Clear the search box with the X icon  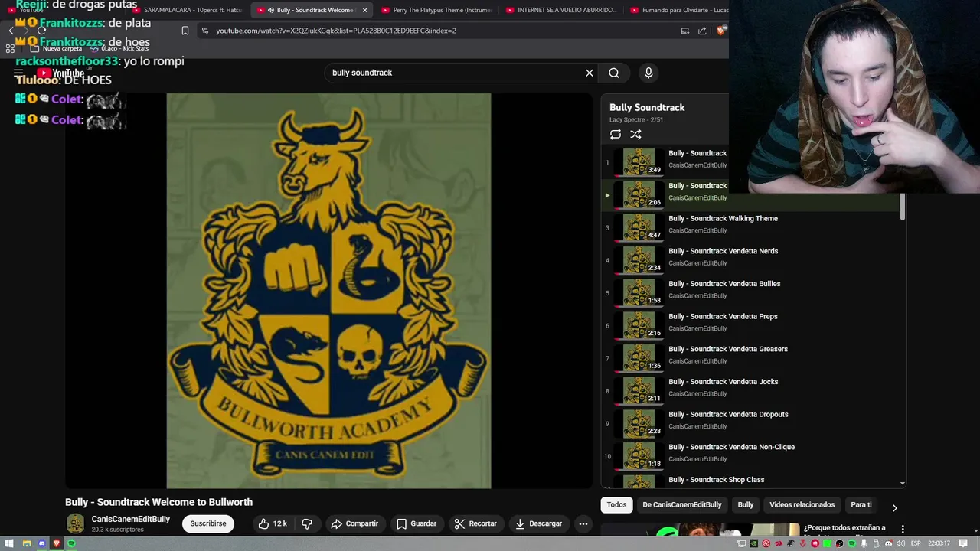coord(590,73)
